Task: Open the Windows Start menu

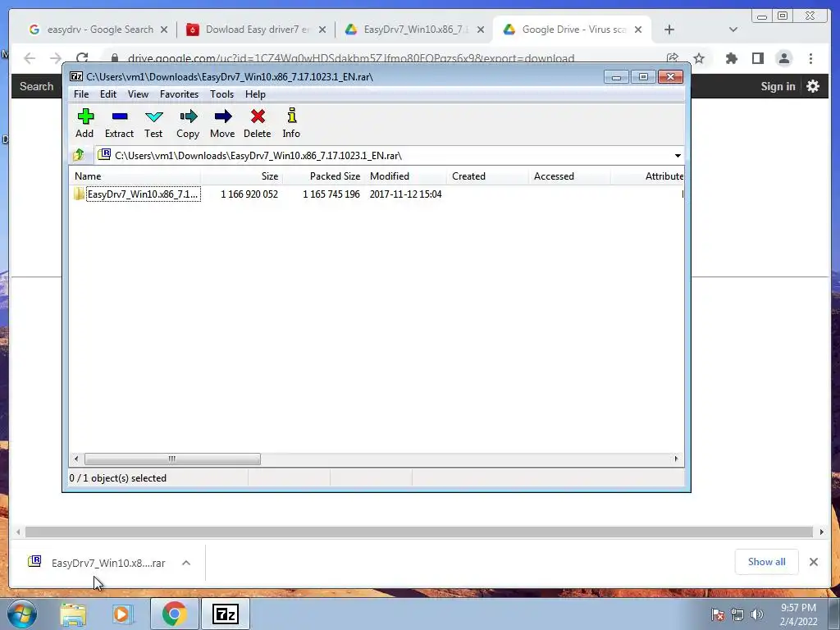Action: pyautogui.click(x=22, y=614)
